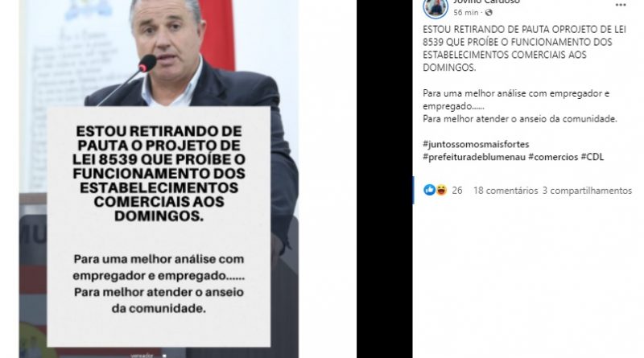The image size is (644, 358).
Task: Open the #comercios hashtag
Action: point(553,157)
